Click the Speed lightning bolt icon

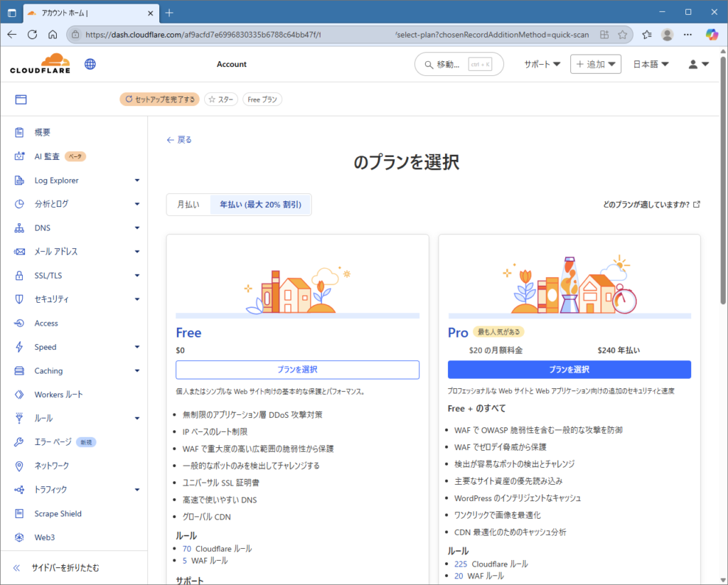(x=19, y=347)
